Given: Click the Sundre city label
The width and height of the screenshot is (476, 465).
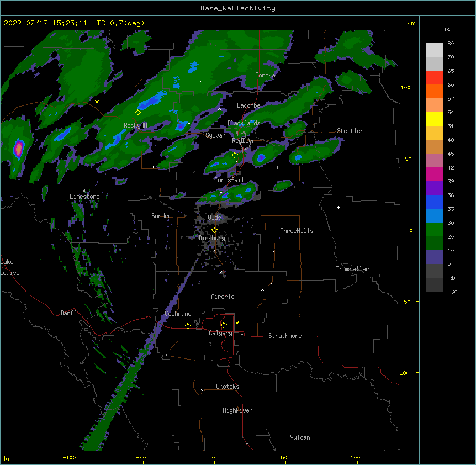Looking at the screenshot, I should 161,216.
